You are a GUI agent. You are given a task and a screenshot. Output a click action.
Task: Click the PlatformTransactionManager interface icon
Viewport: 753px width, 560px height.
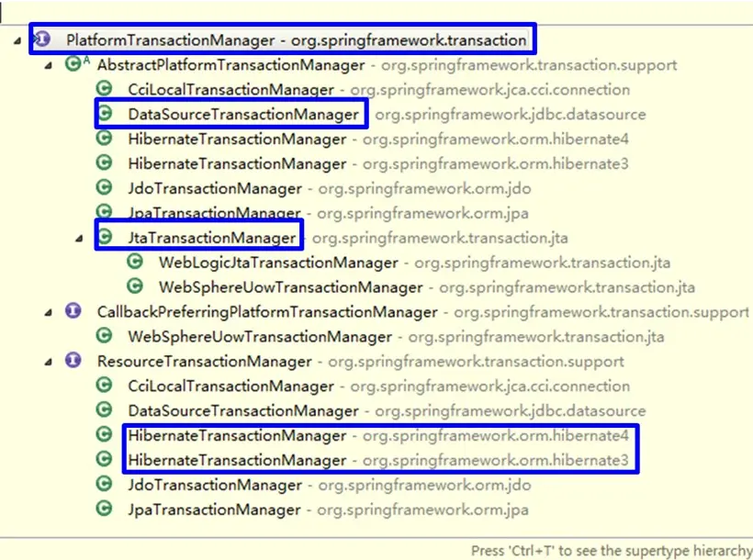[43, 39]
